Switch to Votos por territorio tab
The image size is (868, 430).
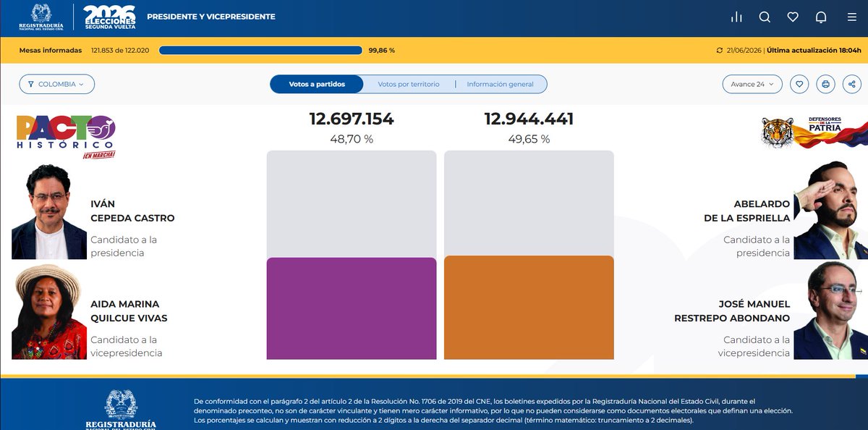(408, 84)
